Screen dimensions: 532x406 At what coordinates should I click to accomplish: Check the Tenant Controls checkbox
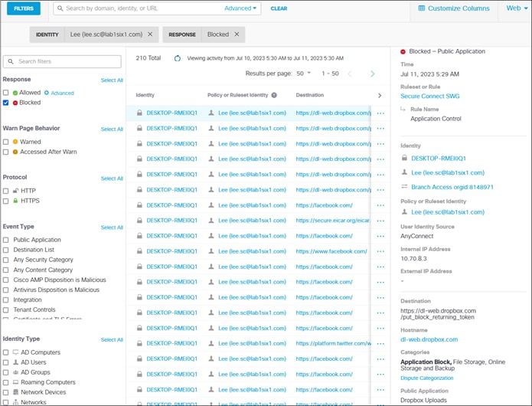point(6,310)
